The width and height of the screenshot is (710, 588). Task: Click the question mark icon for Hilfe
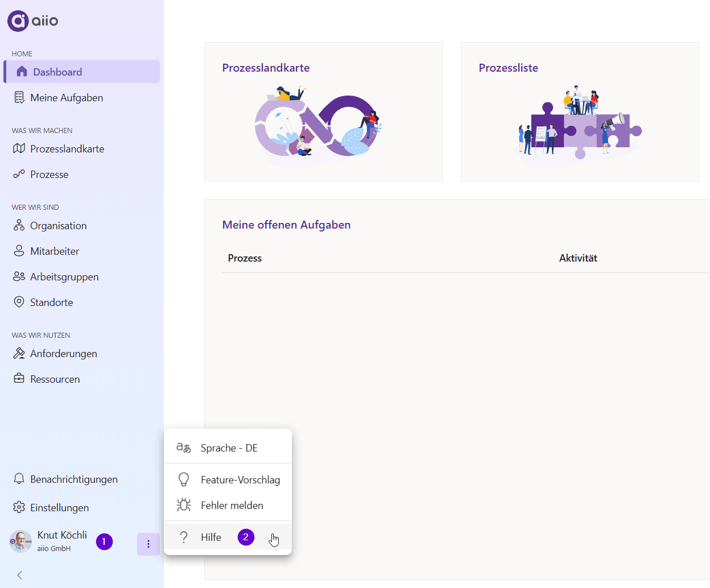pyautogui.click(x=183, y=537)
